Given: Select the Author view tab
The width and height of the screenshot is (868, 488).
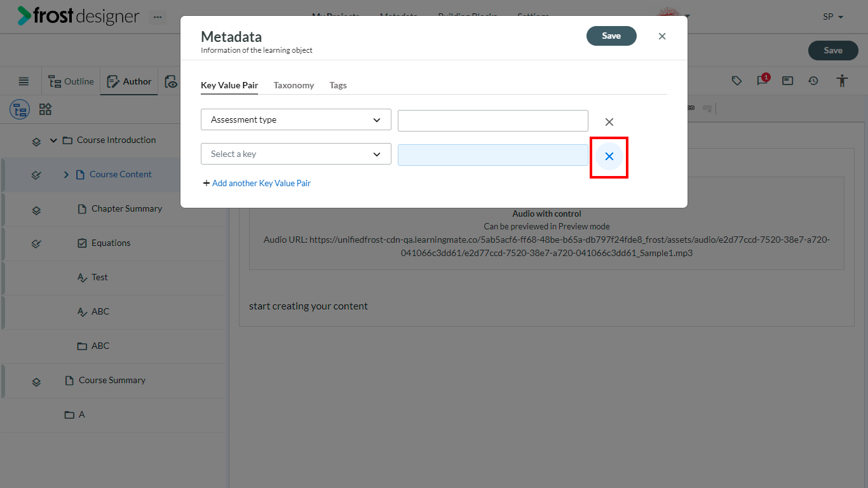Looking at the screenshot, I should [129, 81].
